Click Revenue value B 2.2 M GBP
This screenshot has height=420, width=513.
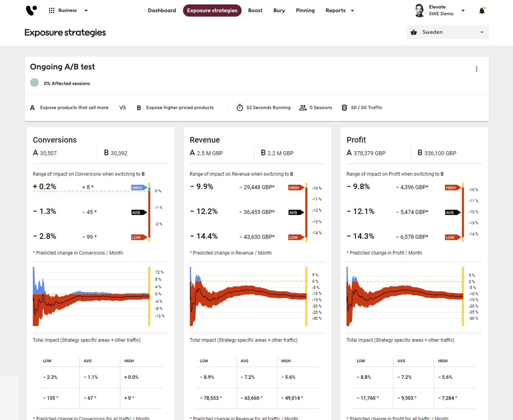click(x=277, y=153)
